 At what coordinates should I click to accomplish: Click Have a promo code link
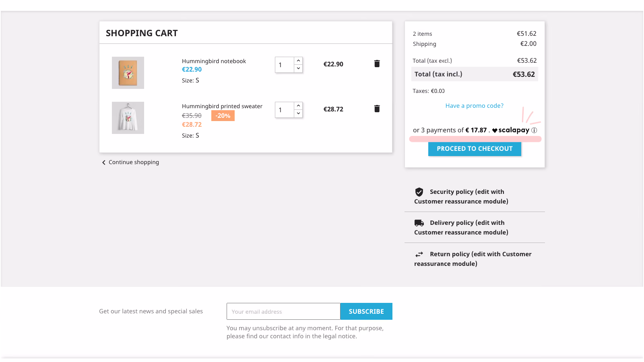474,106
